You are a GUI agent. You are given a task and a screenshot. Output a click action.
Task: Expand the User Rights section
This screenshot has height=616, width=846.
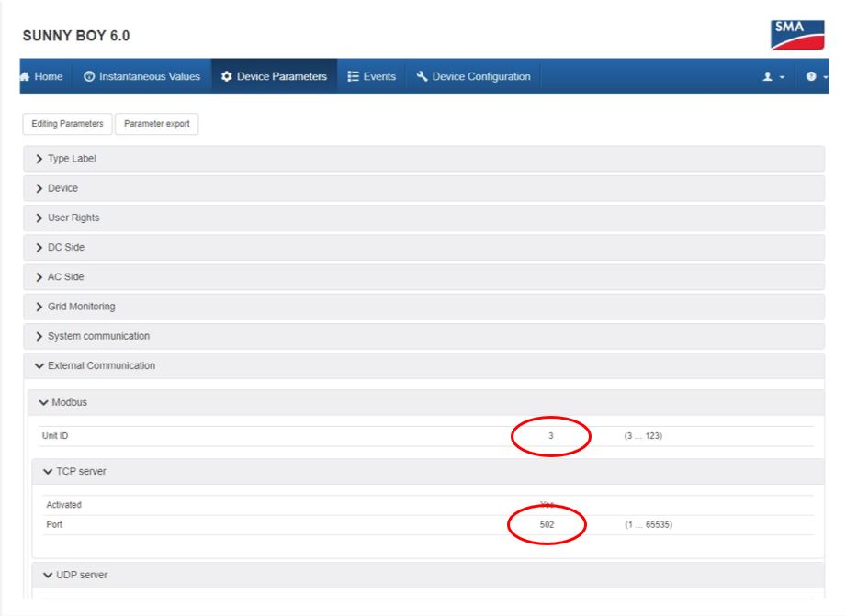click(423, 218)
